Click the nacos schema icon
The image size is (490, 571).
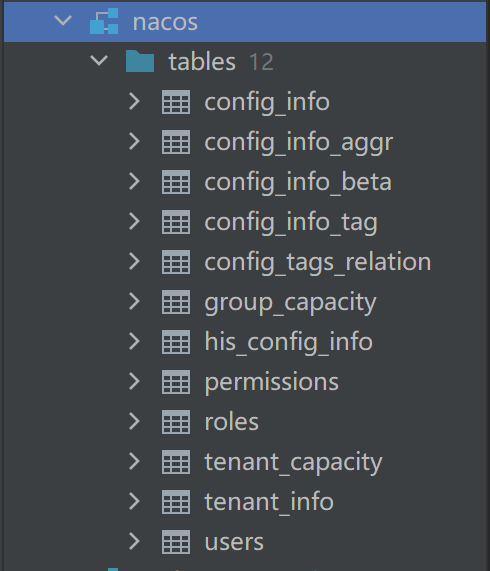tap(104, 21)
